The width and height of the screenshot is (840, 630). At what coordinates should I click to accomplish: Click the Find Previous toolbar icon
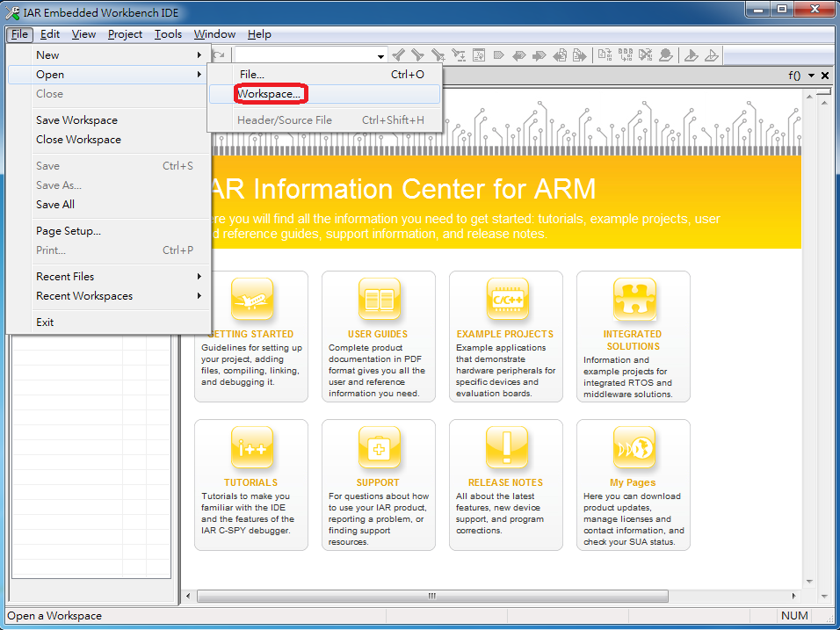[x=398, y=54]
